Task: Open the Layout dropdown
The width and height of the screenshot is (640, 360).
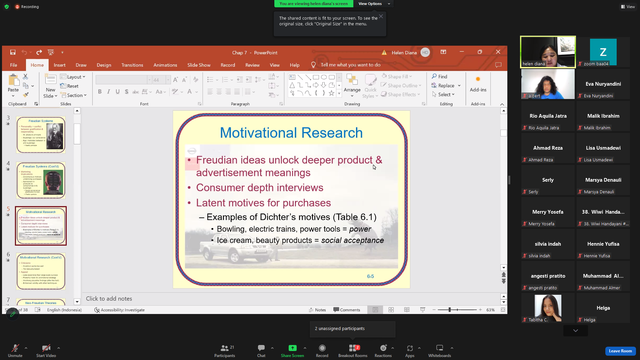Action: tap(73, 77)
